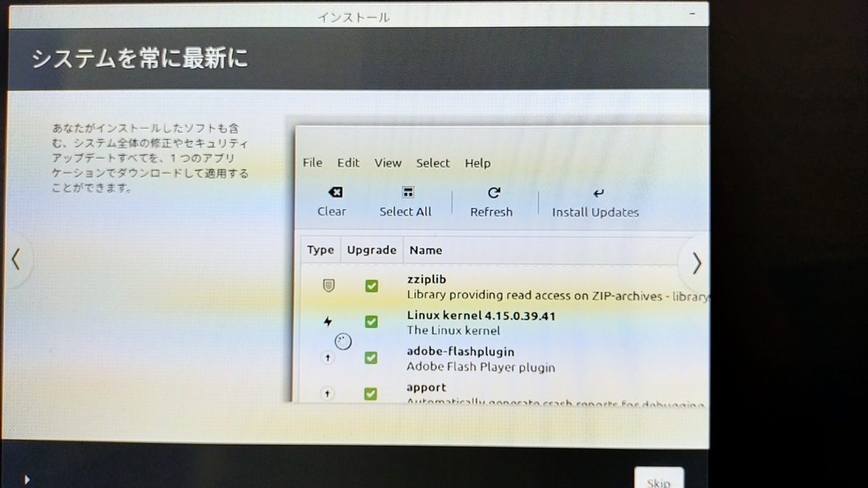The image size is (868, 488).
Task: Select the adobe-flashplugin package name
Action: tap(460, 351)
